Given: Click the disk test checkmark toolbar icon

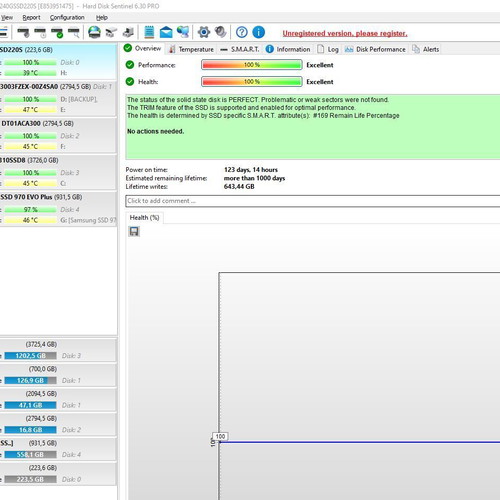Looking at the screenshot, I should coord(57,33).
